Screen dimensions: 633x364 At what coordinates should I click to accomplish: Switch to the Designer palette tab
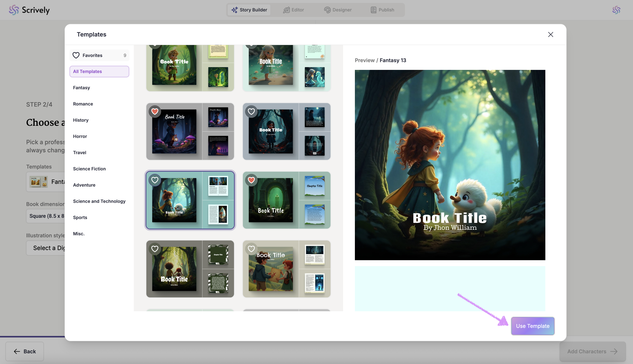(338, 10)
